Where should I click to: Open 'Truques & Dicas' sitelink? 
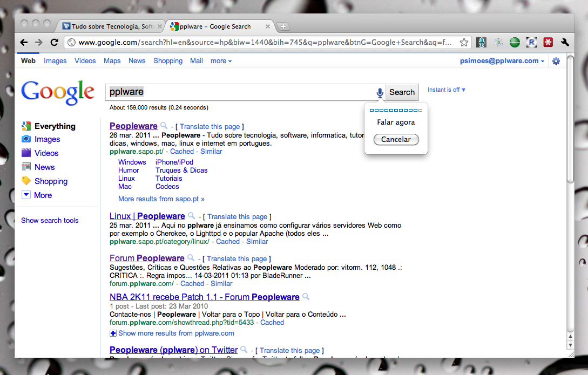[x=181, y=171]
